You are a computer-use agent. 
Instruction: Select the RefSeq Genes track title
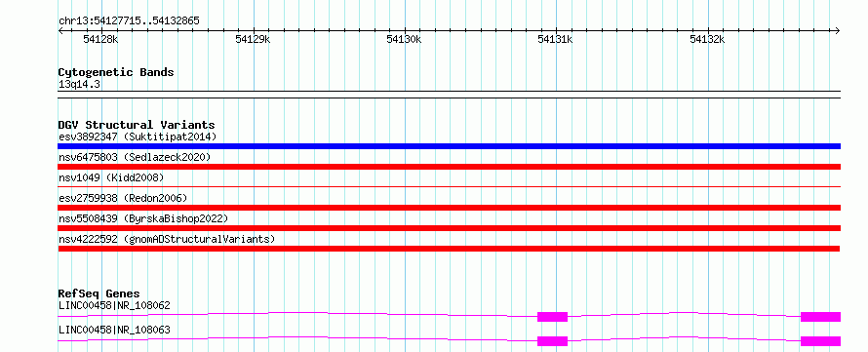click(99, 293)
